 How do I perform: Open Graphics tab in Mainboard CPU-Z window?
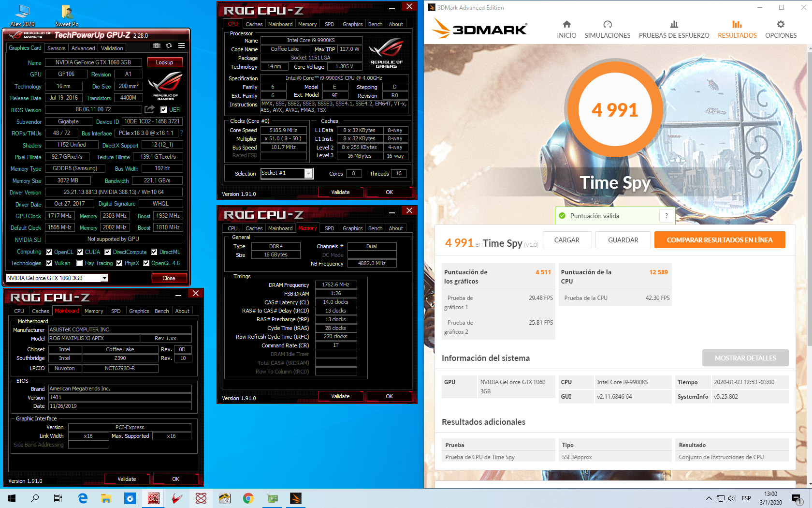click(139, 311)
